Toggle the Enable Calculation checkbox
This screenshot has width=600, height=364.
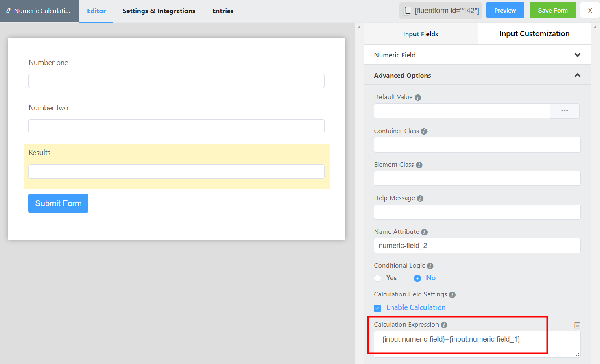coord(378,308)
